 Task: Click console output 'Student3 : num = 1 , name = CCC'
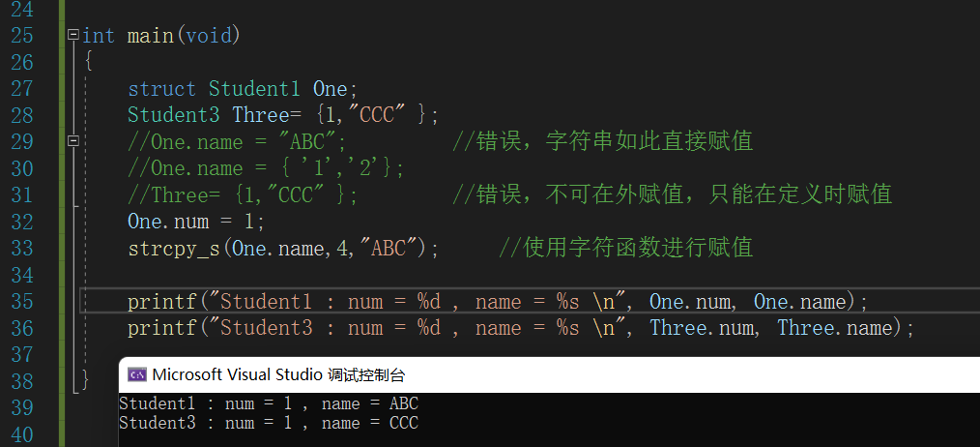point(269,423)
